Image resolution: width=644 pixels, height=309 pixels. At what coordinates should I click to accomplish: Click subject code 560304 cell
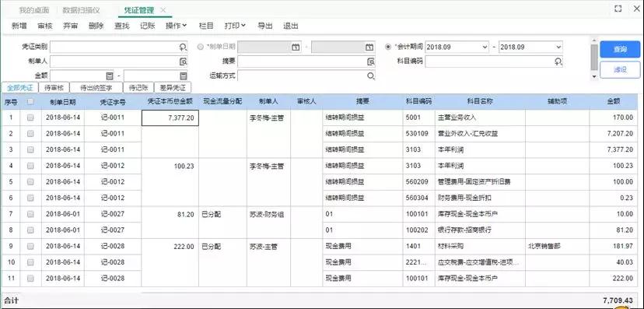pyautogui.click(x=419, y=198)
